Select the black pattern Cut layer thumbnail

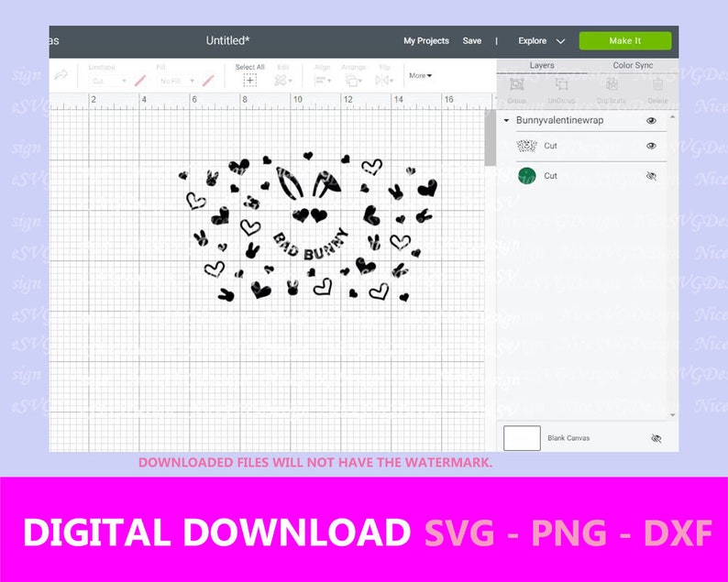pyautogui.click(x=526, y=146)
